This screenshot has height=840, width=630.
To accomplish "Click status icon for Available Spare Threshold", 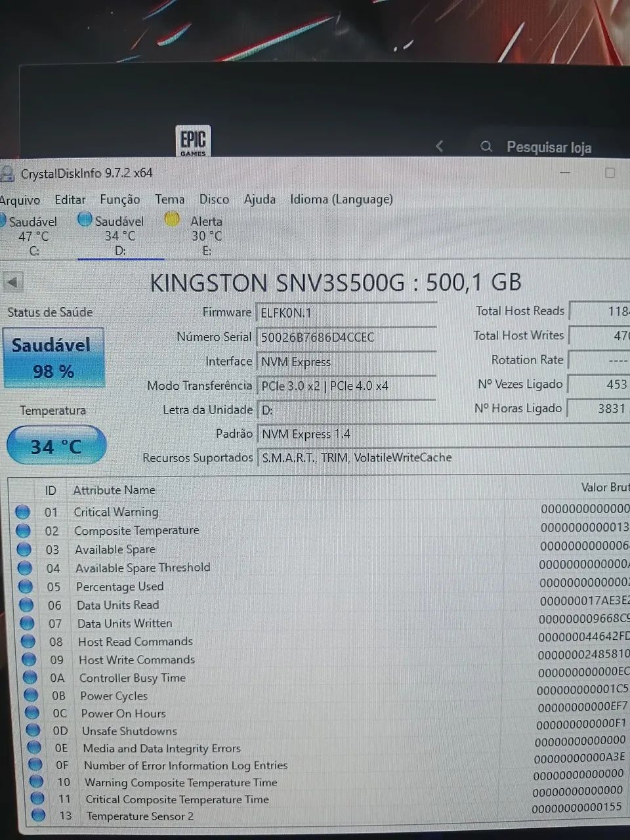I will click(25, 568).
